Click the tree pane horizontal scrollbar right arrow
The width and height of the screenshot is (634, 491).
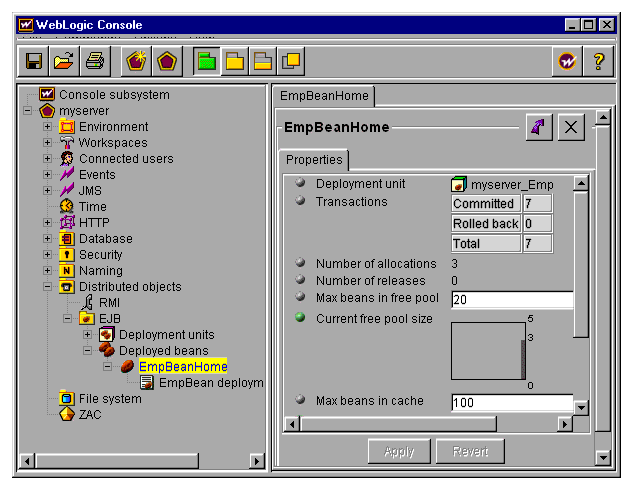click(257, 461)
